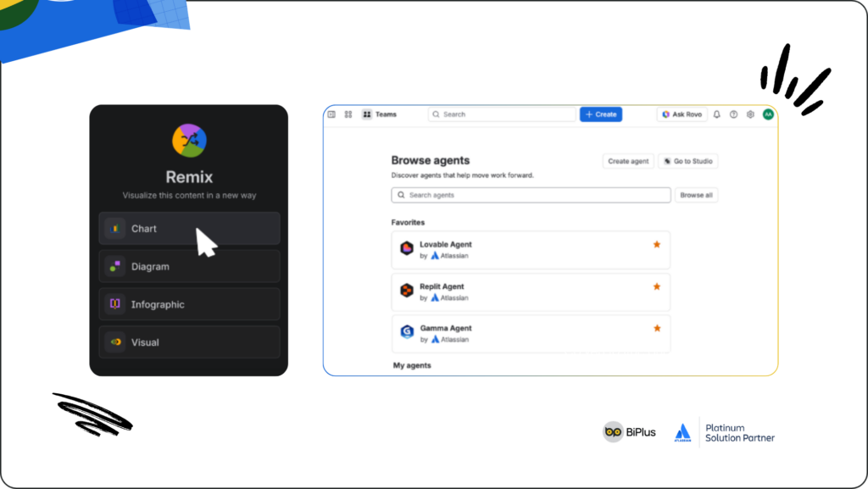Remove the star from Gamma Agent
Screen dimensions: 868x489
(656, 328)
